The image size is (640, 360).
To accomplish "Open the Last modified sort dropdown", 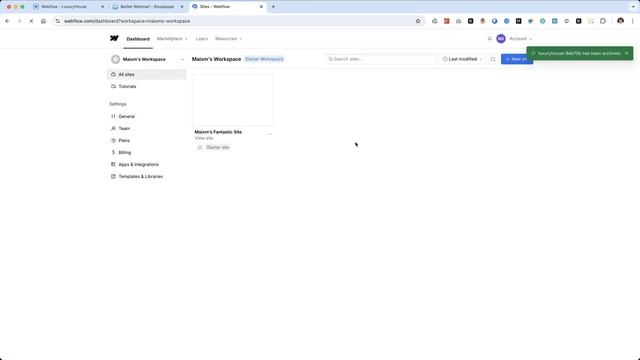I will (x=462, y=59).
